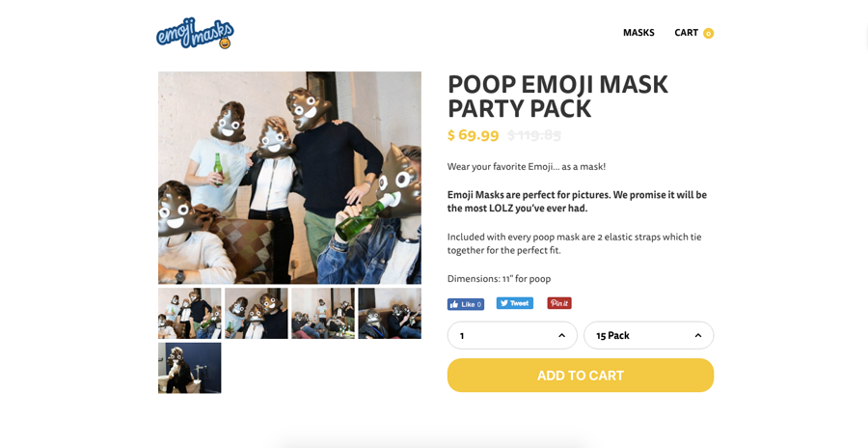Click the chevron arrow on quantity selector

[561, 335]
